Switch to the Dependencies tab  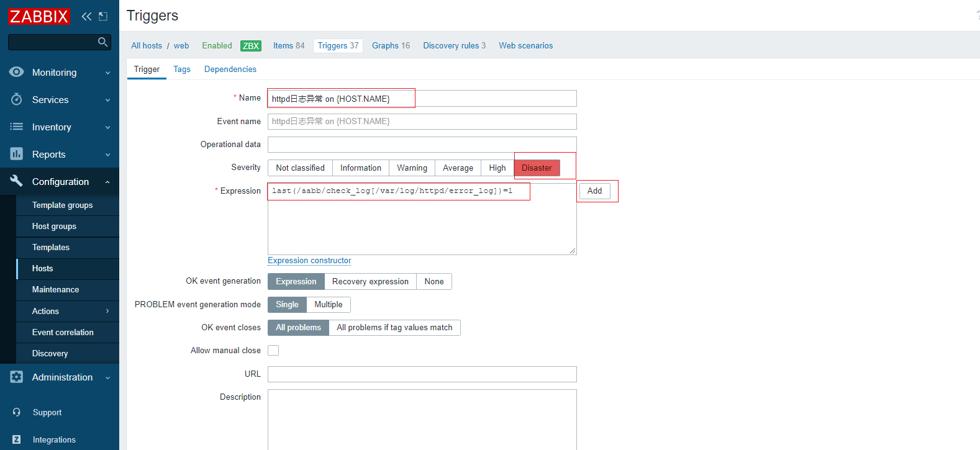click(x=230, y=70)
